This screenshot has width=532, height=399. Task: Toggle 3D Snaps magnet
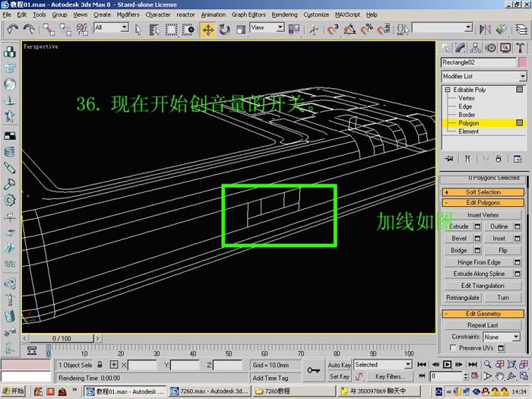pyautogui.click(x=333, y=30)
